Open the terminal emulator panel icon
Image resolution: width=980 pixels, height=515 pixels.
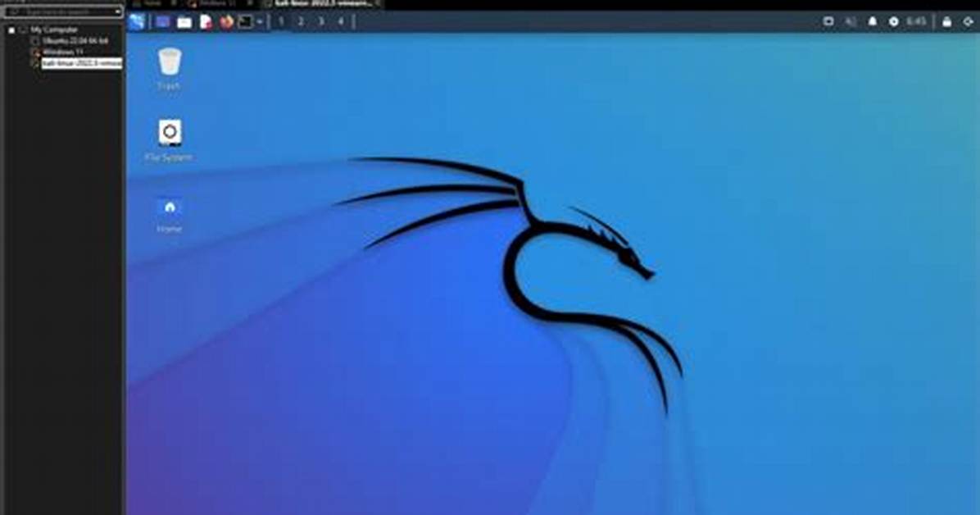[246, 22]
